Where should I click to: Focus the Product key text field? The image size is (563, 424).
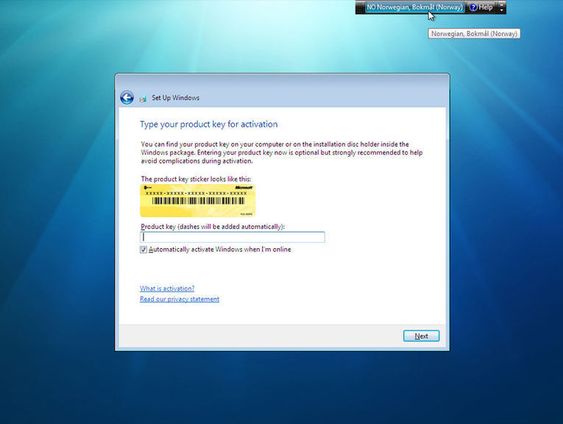pyautogui.click(x=233, y=237)
